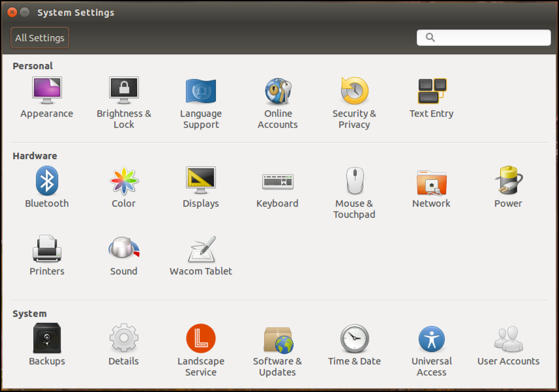Open the Displays panel
Image resolution: width=559 pixels, height=392 pixels.
tap(200, 188)
